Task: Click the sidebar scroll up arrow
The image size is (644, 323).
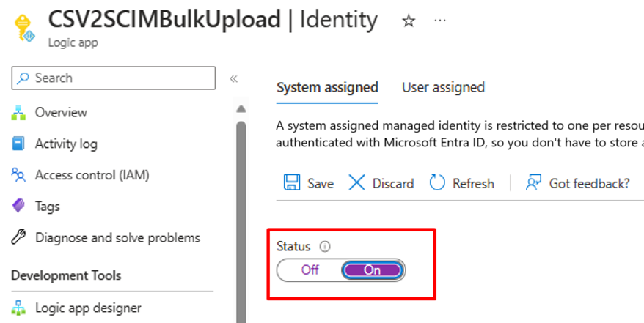Action: (241, 110)
